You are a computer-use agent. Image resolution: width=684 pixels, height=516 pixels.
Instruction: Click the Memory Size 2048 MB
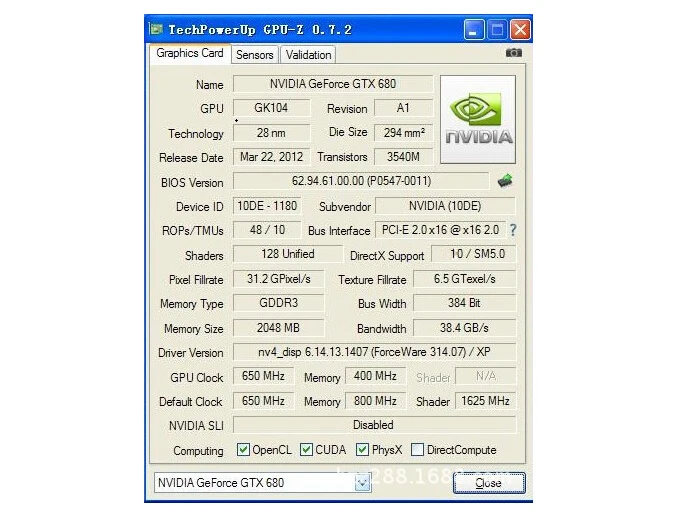point(279,328)
